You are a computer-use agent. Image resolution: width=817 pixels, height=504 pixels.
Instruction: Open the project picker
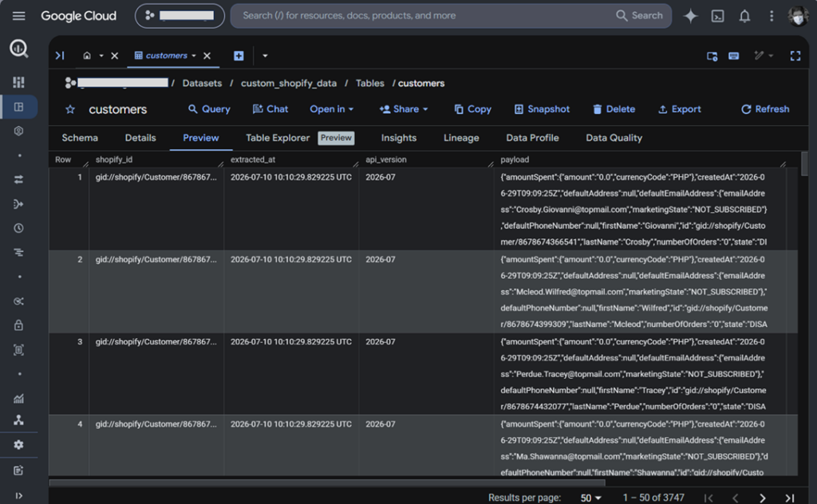pyautogui.click(x=180, y=16)
